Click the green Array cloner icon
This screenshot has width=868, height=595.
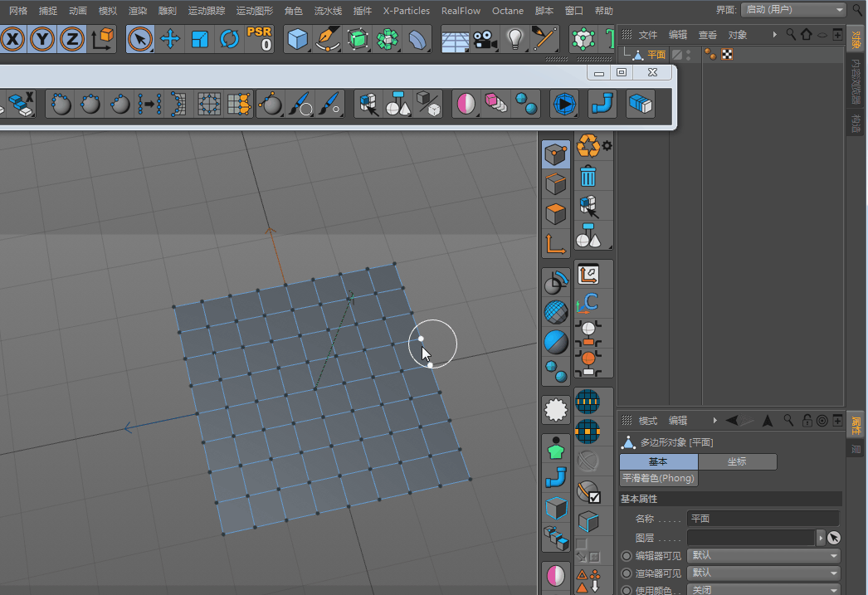[x=388, y=39]
